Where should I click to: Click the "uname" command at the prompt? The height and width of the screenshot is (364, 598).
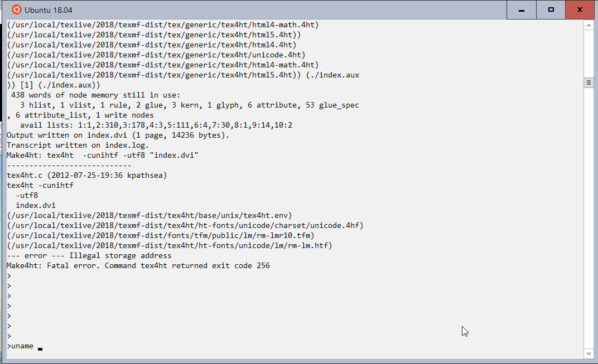[x=22, y=346]
